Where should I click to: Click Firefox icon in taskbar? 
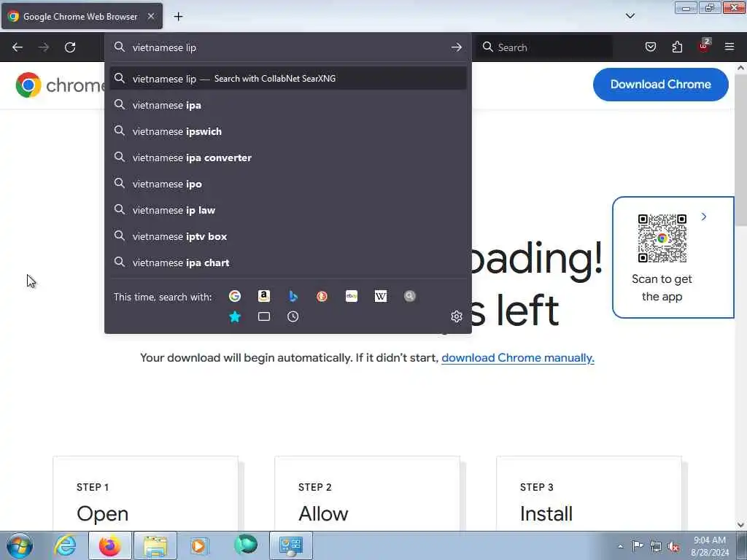coord(110,545)
